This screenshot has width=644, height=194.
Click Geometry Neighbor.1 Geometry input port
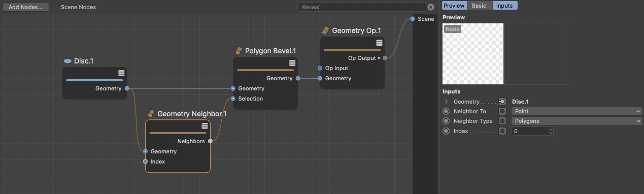[145, 151]
